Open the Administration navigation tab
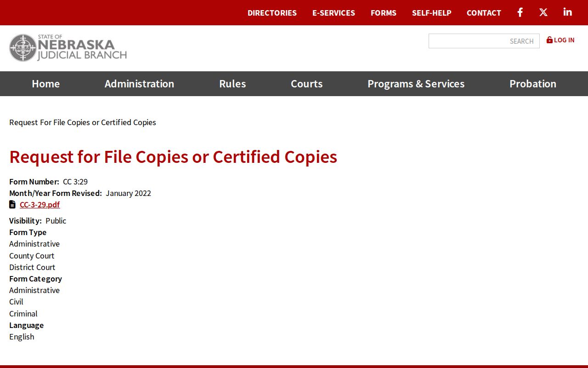 pos(139,84)
